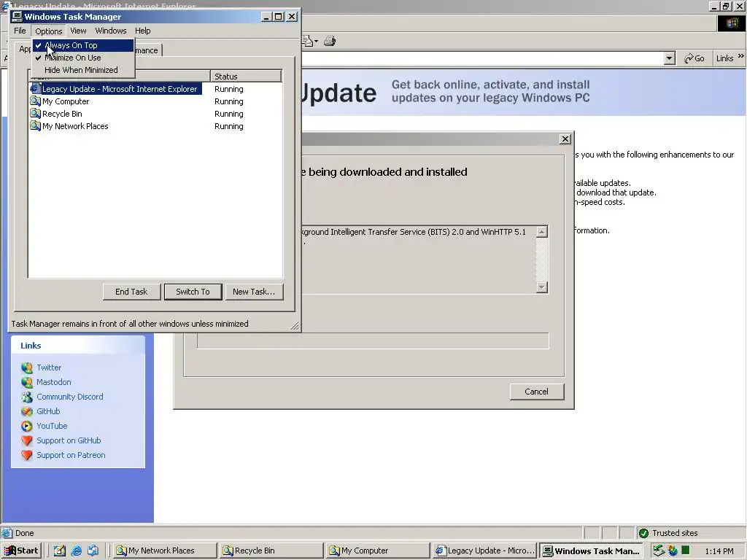The image size is (747, 560).
Task: Open the Mastodon link in sidebar
Action: (x=54, y=382)
